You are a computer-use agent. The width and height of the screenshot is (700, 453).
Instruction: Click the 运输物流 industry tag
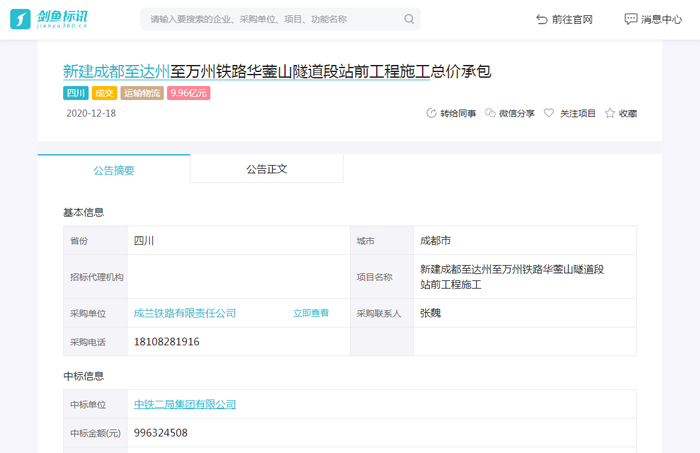pyautogui.click(x=142, y=93)
